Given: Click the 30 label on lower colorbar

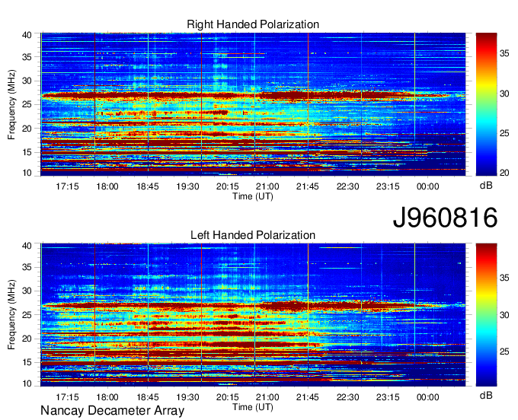Looking at the screenshot, I should (504, 315).
